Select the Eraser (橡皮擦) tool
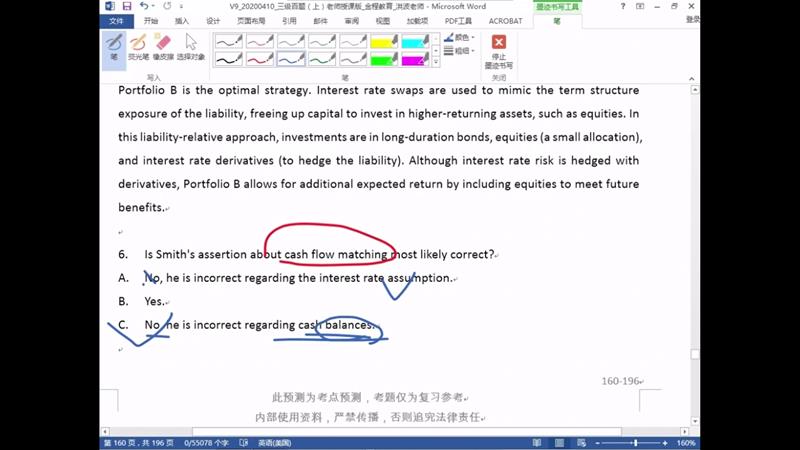Image resolution: width=800 pixels, height=450 pixels. click(x=163, y=47)
